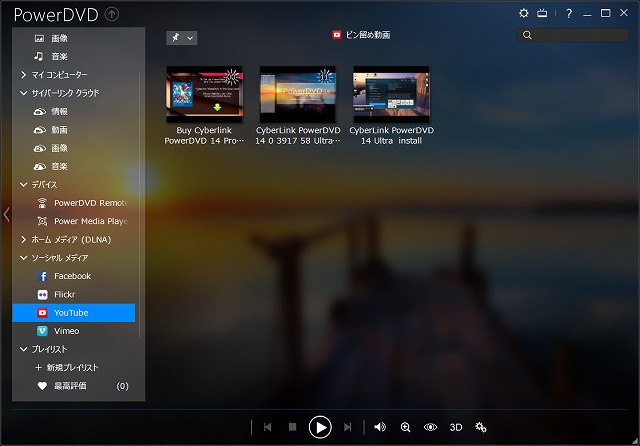Start playback with Play button
Image resolution: width=640 pixels, height=446 pixels.
click(320, 427)
